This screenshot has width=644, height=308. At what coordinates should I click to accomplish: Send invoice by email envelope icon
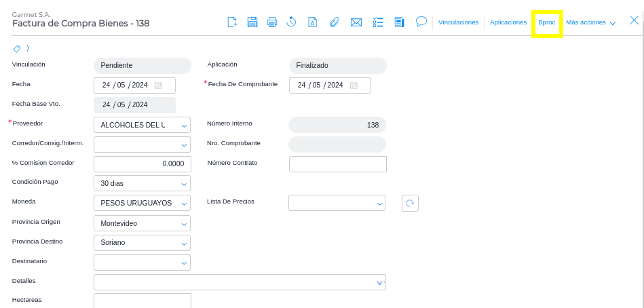tap(356, 22)
